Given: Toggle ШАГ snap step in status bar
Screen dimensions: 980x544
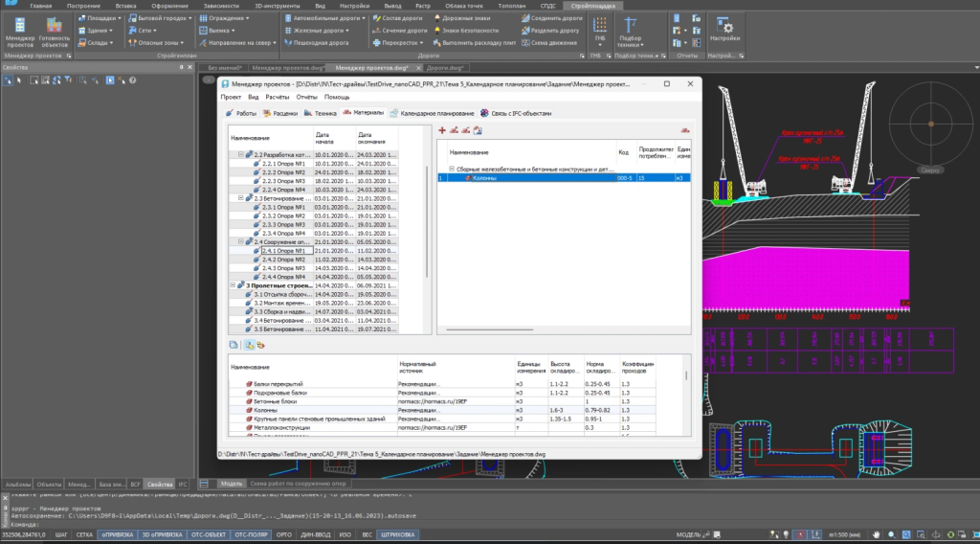Looking at the screenshot, I should [61, 533].
